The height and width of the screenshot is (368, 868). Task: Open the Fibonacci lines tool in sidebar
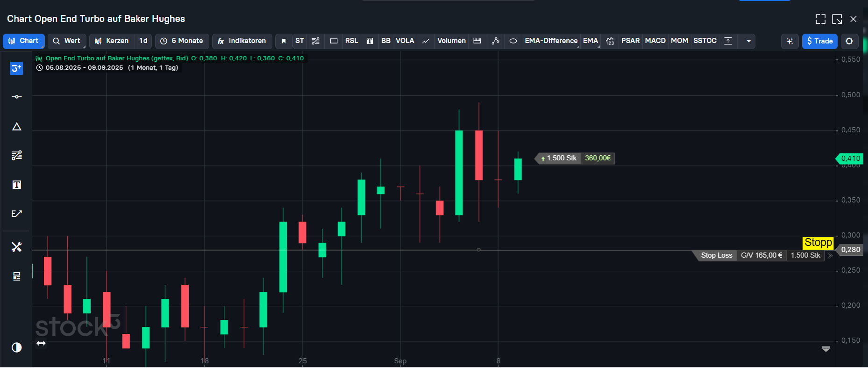pyautogui.click(x=16, y=155)
